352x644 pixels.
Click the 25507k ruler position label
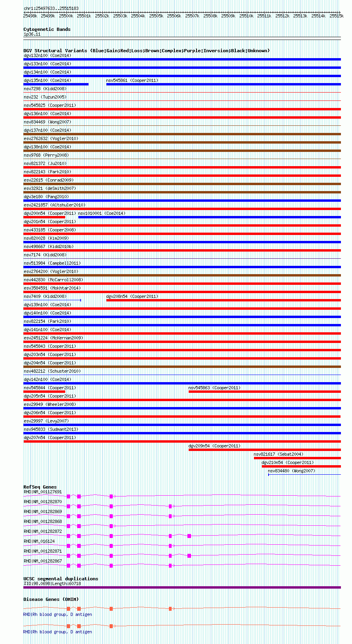click(192, 16)
